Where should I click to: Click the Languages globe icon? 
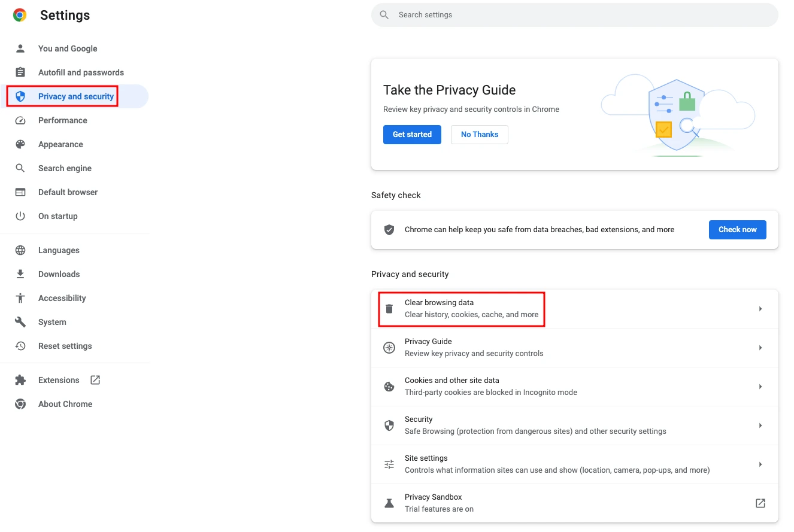[x=20, y=250]
